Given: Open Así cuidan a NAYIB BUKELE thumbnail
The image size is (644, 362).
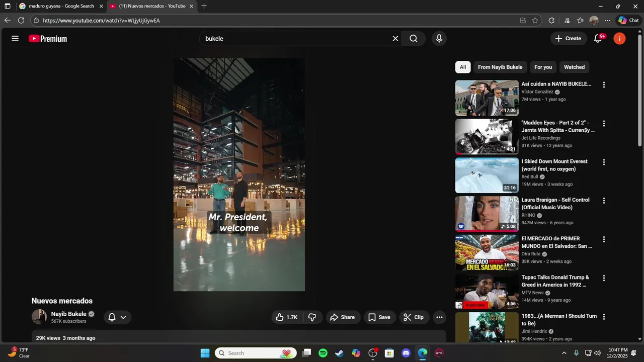Looking at the screenshot, I should 487,98.
